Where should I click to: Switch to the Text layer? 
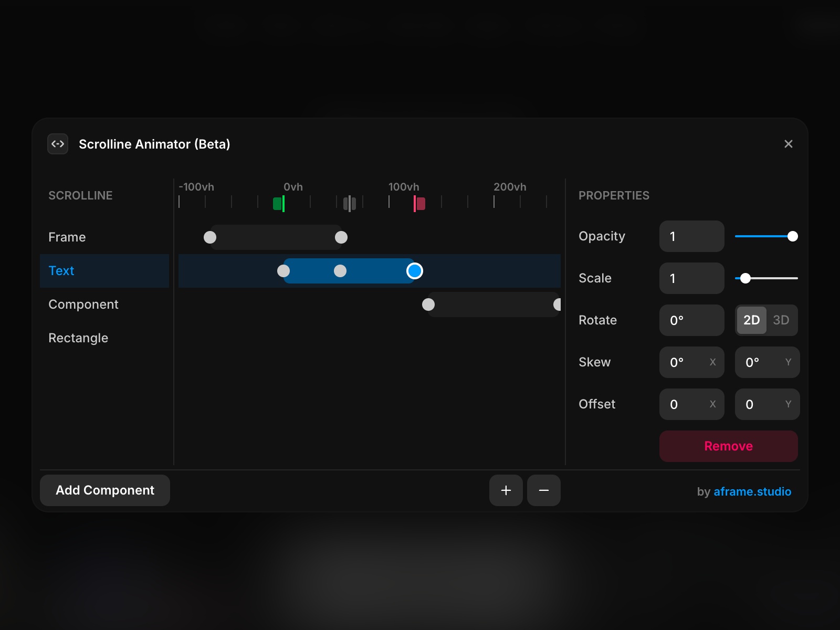(x=61, y=271)
